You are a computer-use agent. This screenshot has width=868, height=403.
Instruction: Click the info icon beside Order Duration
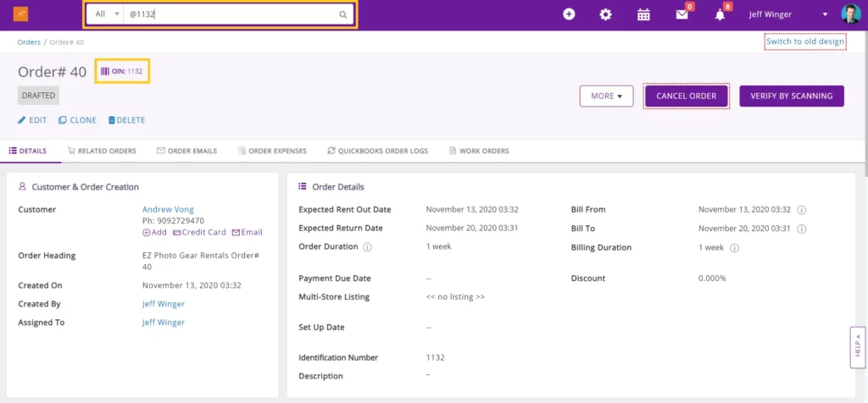367,247
